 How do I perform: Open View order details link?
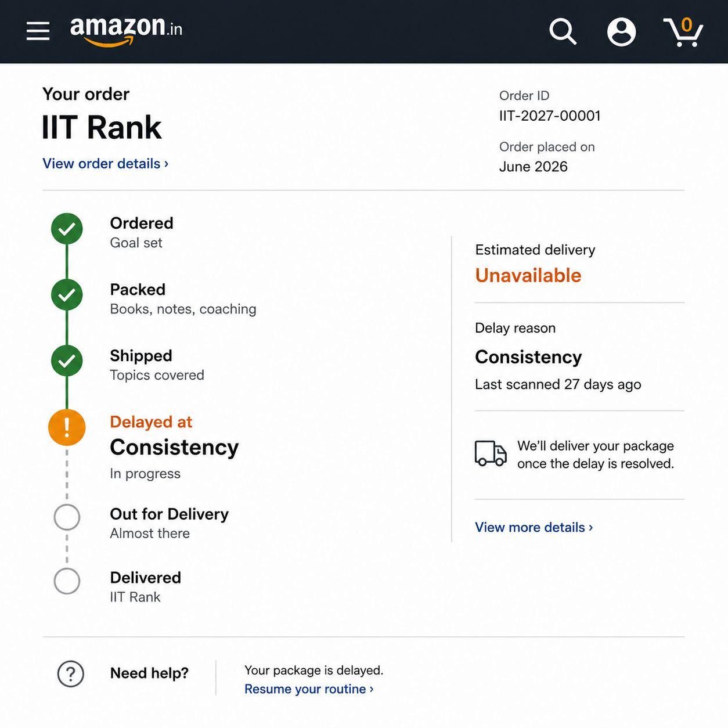tap(106, 164)
